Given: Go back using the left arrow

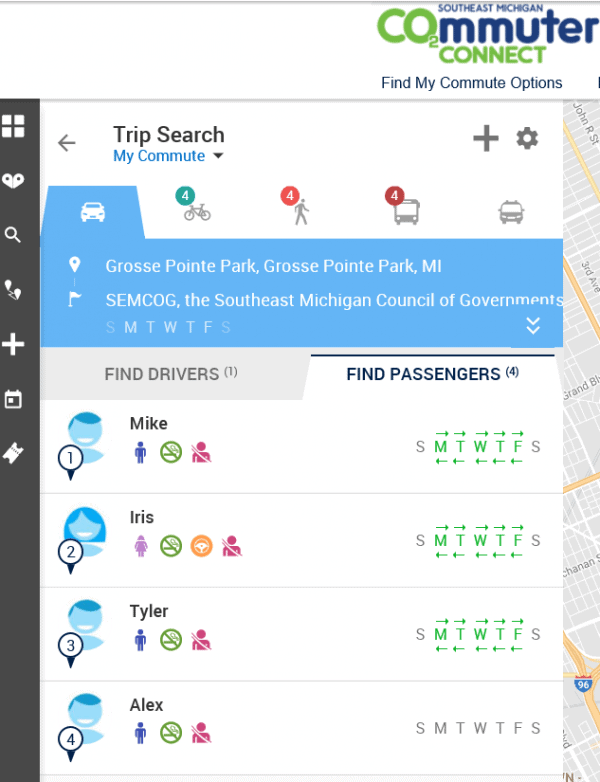Looking at the screenshot, I should (67, 143).
